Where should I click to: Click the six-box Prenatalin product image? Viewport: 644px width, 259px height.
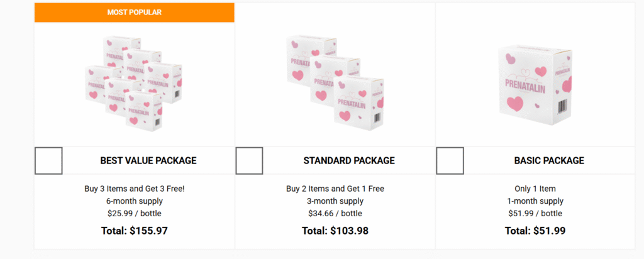[134, 82]
